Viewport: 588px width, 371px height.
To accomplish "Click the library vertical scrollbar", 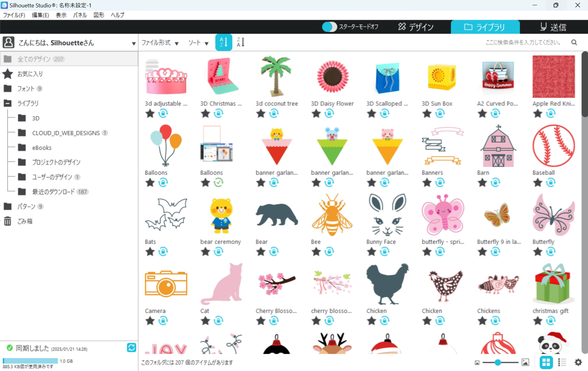I will pos(585,84).
